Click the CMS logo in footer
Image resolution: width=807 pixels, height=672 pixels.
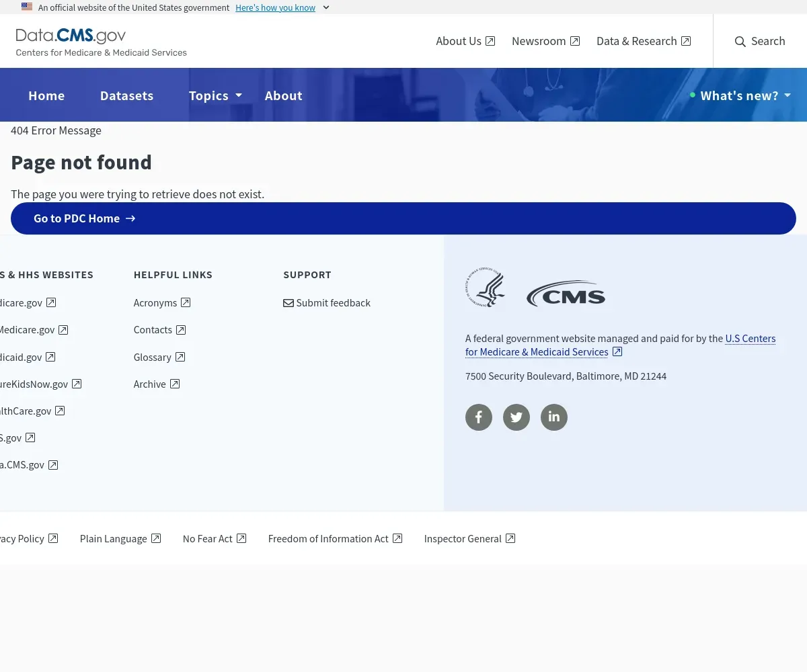point(566,294)
